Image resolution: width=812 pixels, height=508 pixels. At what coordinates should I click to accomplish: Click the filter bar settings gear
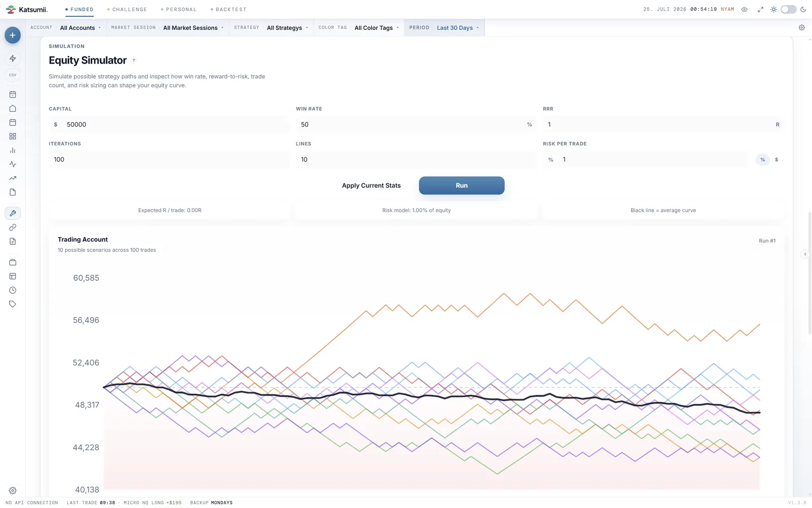pyautogui.click(x=802, y=27)
